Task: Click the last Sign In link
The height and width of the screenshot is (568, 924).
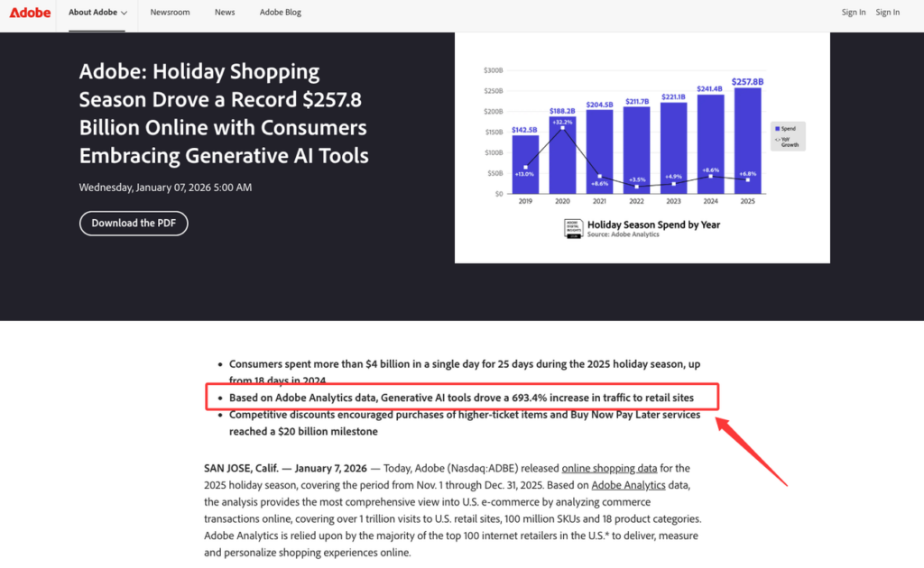Action: (888, 13)
